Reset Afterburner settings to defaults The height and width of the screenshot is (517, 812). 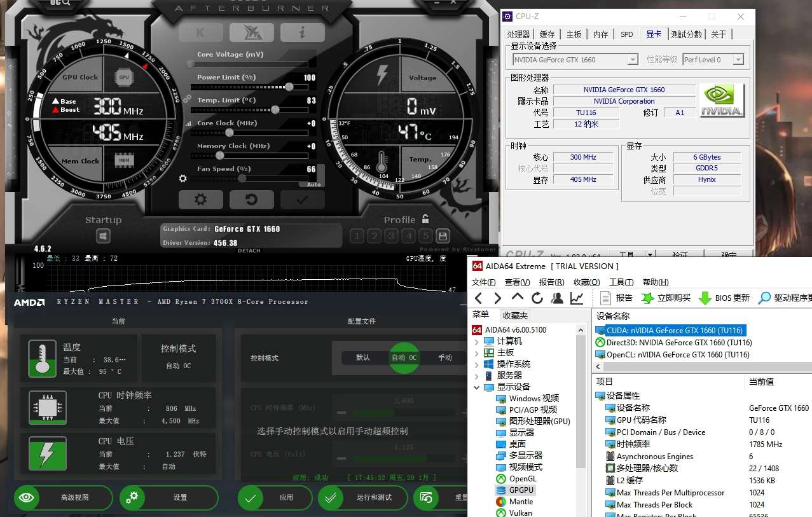[251, 200]
